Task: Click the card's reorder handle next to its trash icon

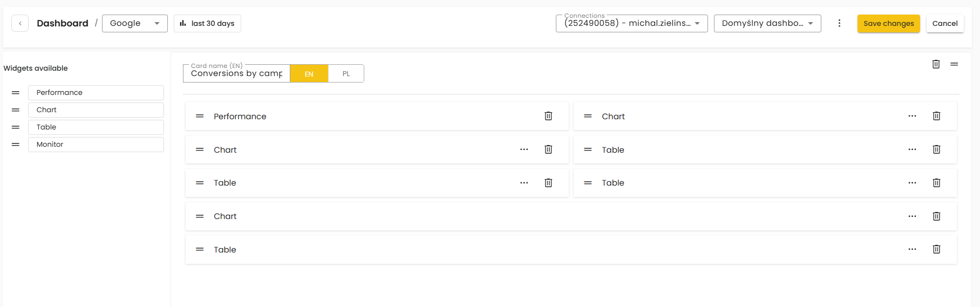Action: pyautogui.click(x=954, y=64)
